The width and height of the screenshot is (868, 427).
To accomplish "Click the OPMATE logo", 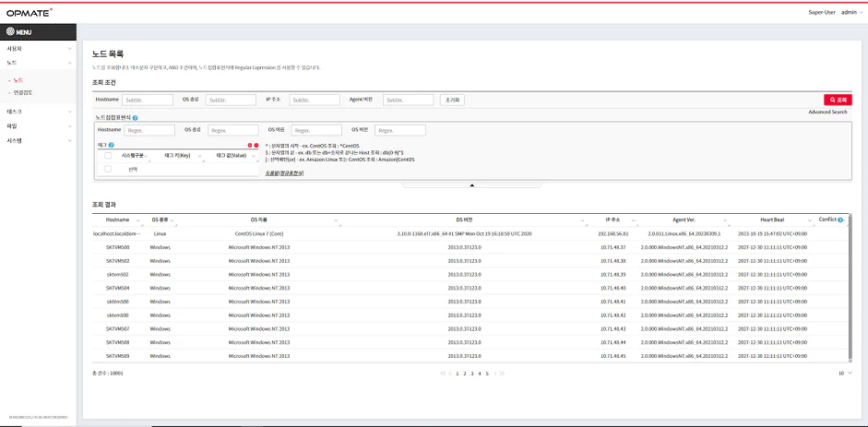I will 30,12.
